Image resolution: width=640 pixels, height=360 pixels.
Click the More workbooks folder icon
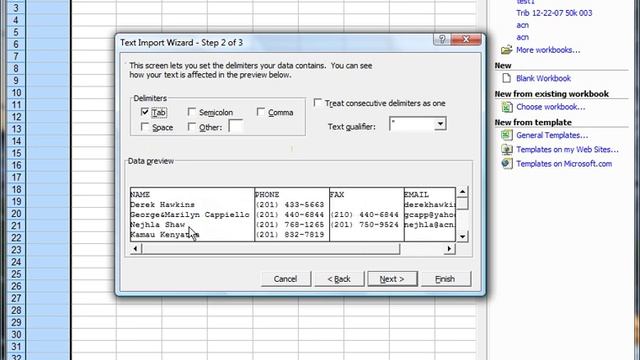pos(507,50)
